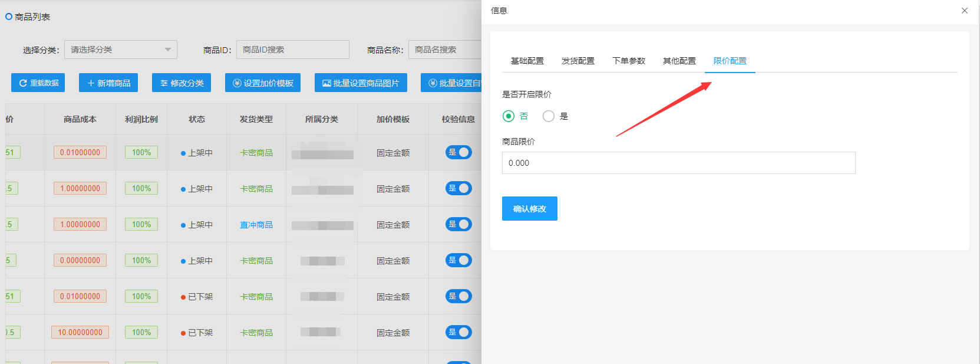Screen dimensions: 980x364
Task: Click 卡密商品 in the 0.00000000 row
Action: [x=256, y=261]
